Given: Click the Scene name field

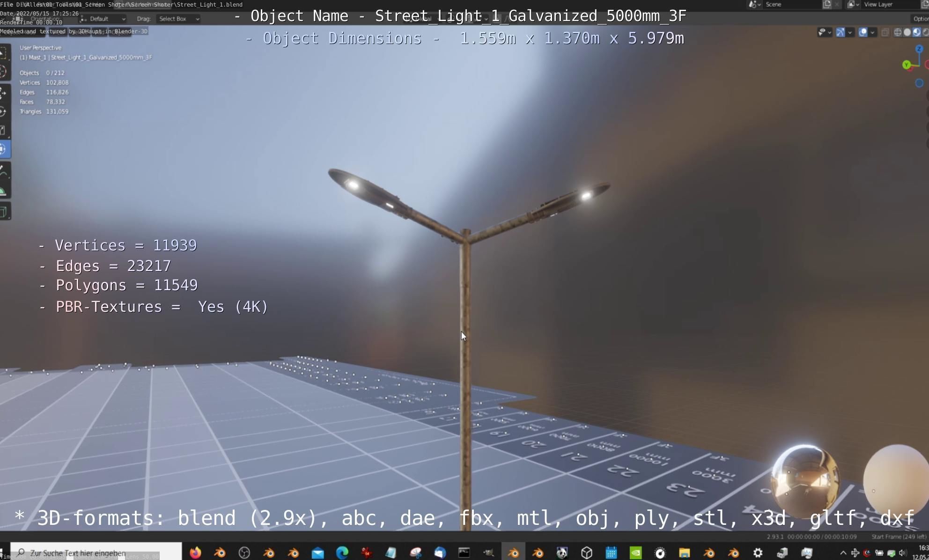Looking at the screenshot, I should point(791,4).
